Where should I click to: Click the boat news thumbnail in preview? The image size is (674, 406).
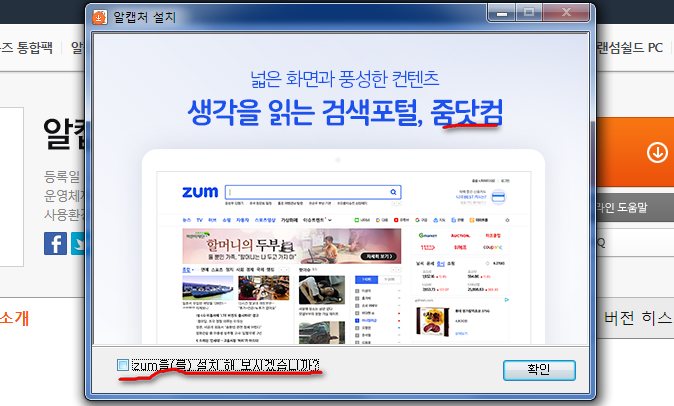[208, 288]
